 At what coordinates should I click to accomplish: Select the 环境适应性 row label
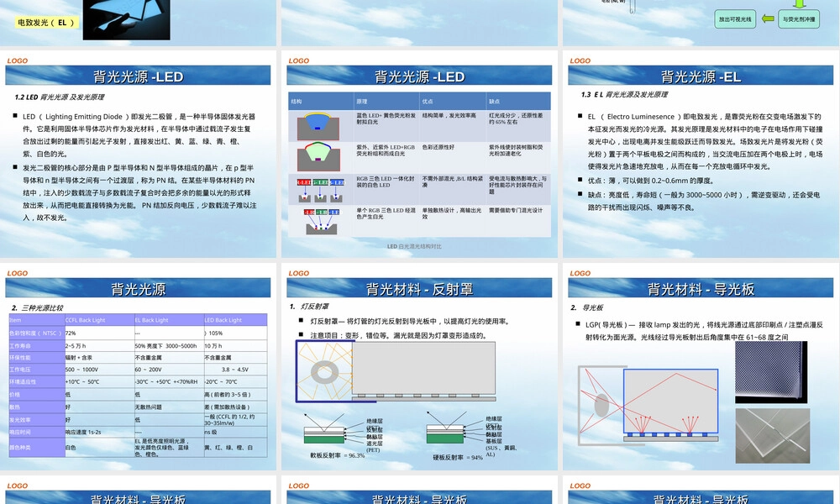click(x=37, y=381)
